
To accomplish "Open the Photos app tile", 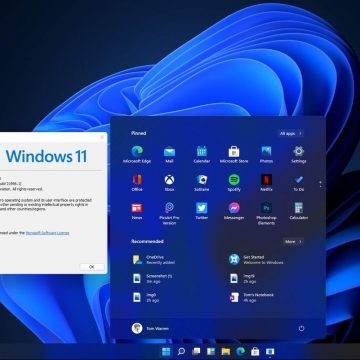I will point(266,154).
